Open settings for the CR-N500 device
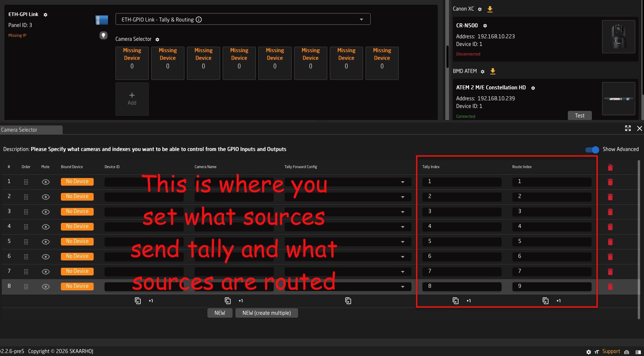The height and width of the screenshot is (356, 644). pyautogui.click(x=485, y=26)
